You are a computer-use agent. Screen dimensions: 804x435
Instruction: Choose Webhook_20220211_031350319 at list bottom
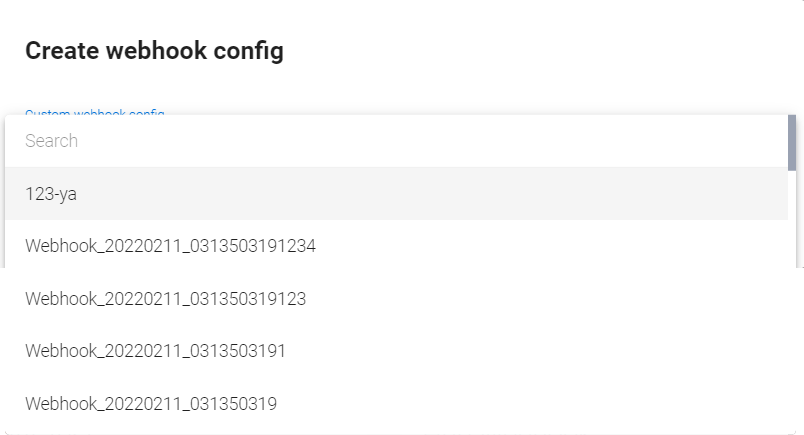tap(395, 404)
